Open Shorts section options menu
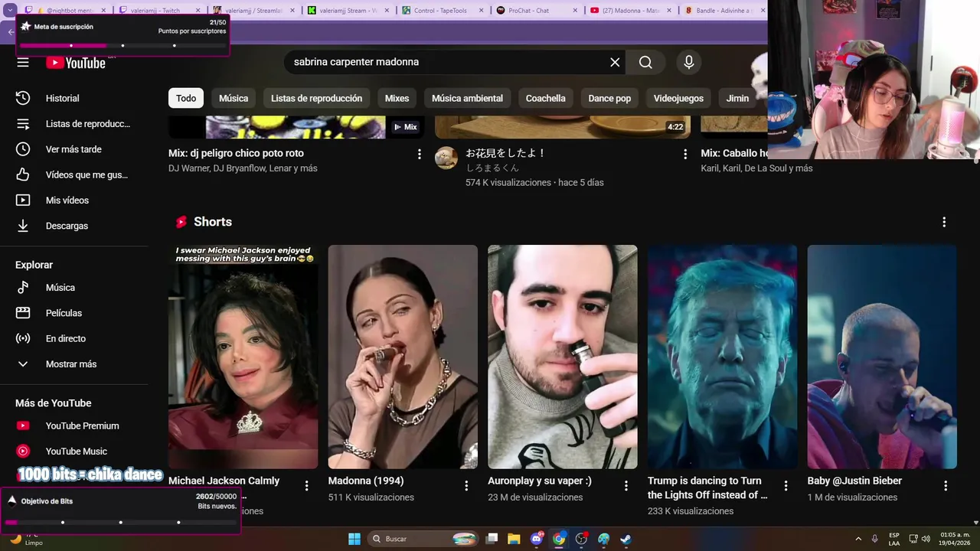Image resolution: width=980 pixels, height=551 pixels. pos(944,222)
